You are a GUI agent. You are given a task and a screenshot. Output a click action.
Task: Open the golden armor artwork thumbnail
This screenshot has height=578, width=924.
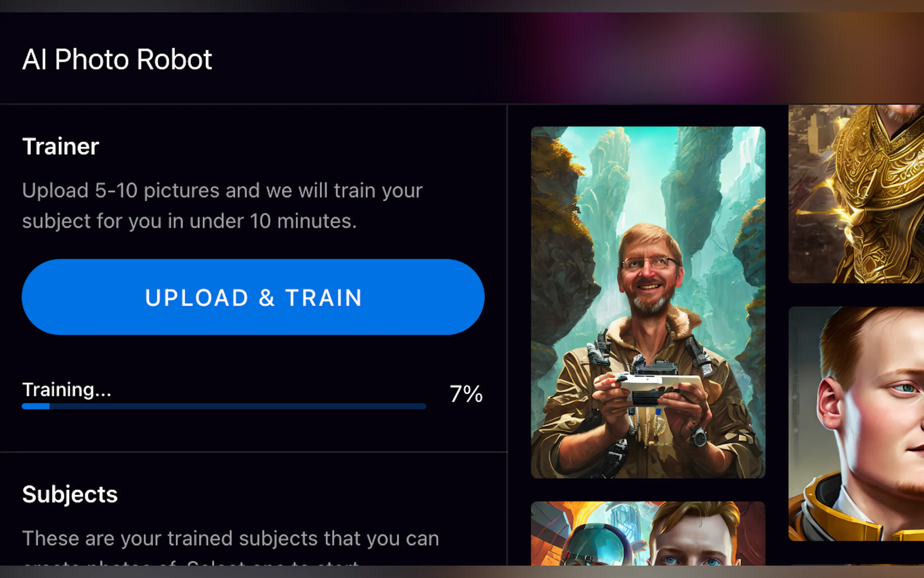(x=856, y=194)
